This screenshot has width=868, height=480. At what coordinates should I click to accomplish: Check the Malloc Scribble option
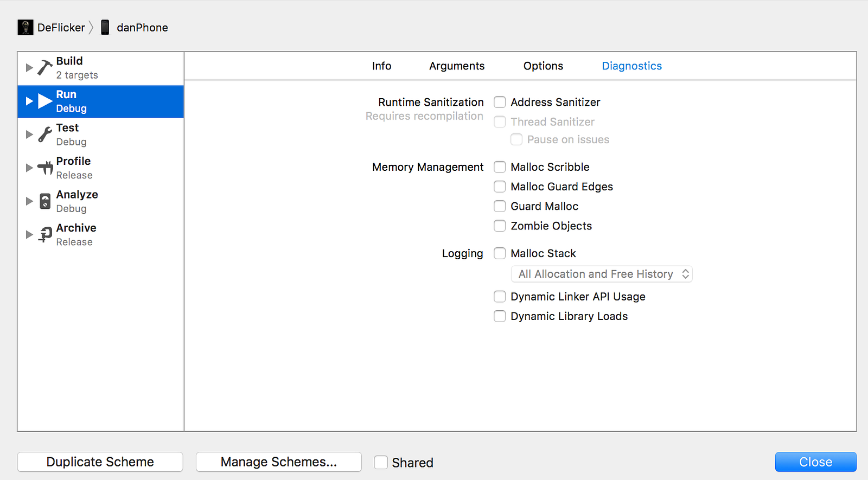500,167
